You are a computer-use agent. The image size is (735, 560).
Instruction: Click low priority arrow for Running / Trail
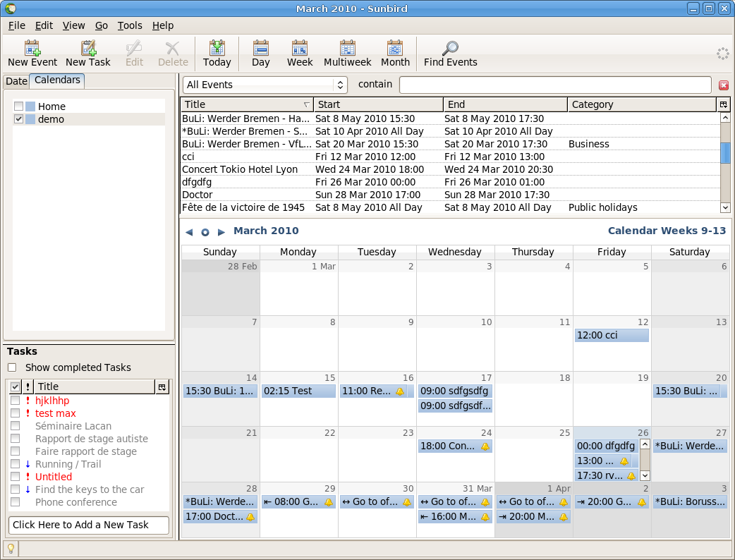(x=28, y=464)
